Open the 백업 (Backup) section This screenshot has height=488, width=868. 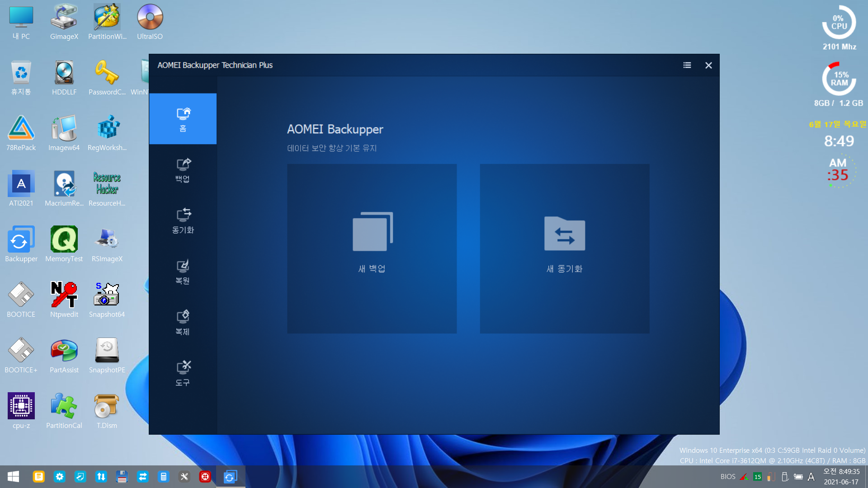(x=183, y=170)
